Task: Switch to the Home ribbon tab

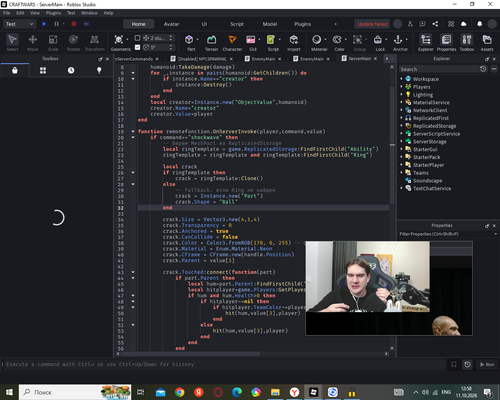Action: coord(138,24)
